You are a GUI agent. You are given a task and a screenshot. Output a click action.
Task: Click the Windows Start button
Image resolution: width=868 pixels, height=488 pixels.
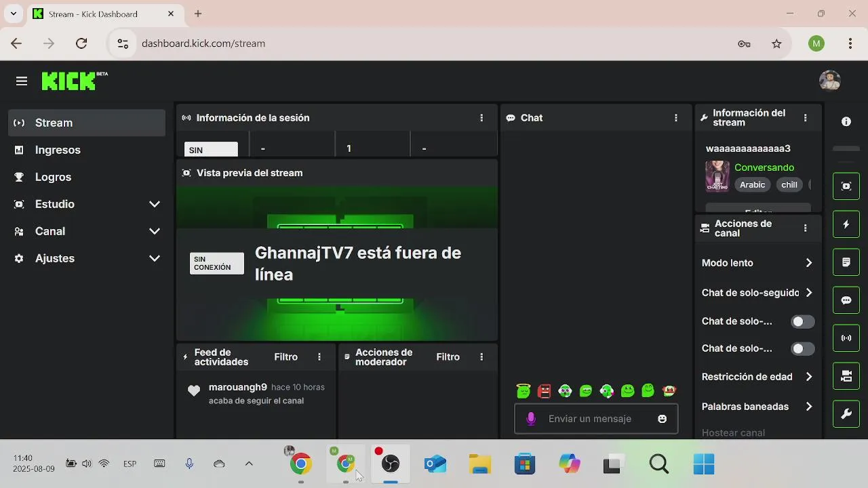pos(704,464)
